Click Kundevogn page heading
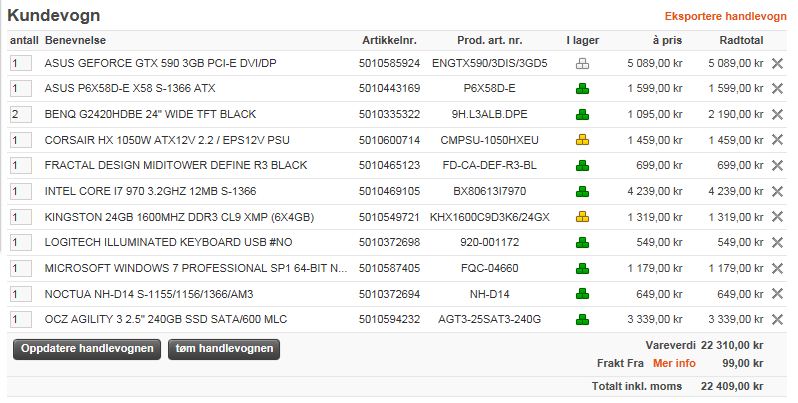This screenshot has width=798, height=403. coord(53,15)
